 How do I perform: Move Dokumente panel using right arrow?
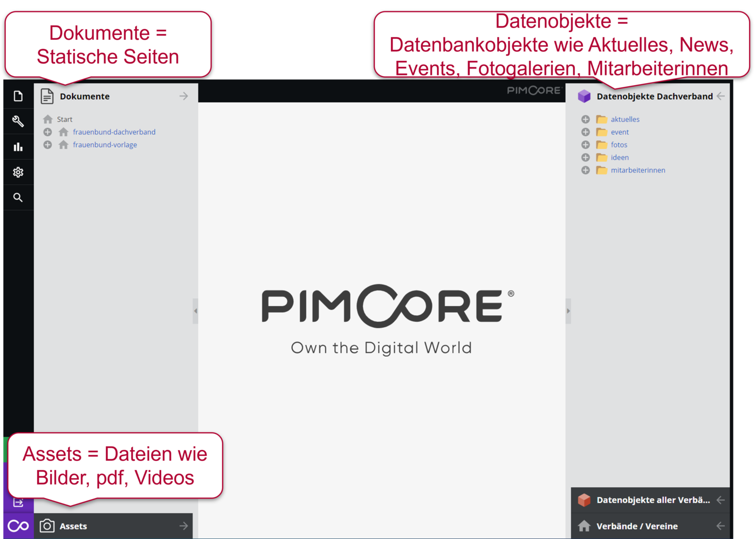(x=183, y=96)
